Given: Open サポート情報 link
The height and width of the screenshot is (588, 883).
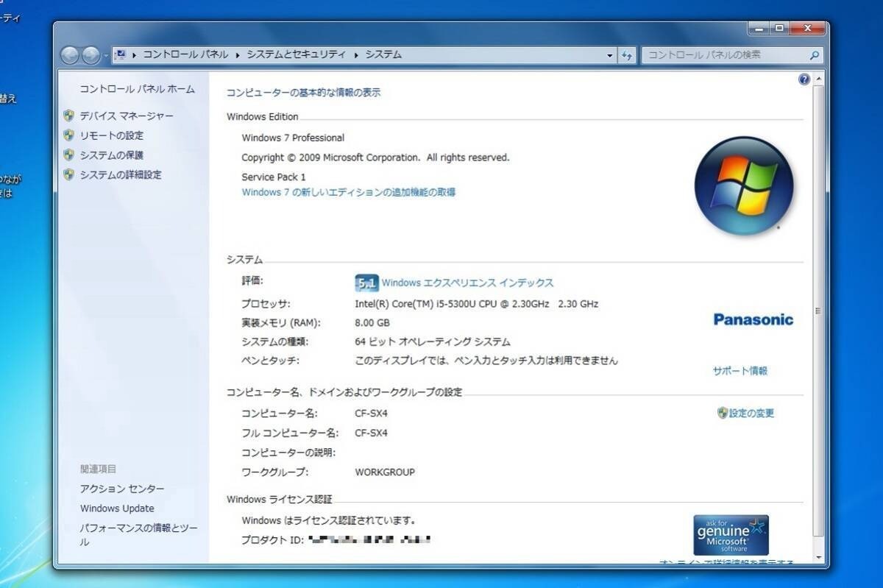Looking at the screenshot, I should pyautogui.click(x=740, y=371).
